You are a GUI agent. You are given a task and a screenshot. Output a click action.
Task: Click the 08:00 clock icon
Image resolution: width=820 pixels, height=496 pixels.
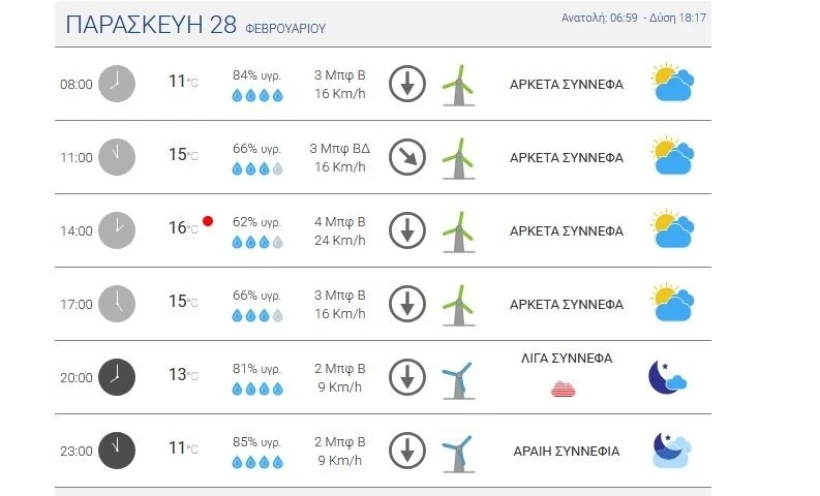(x=117, y=84)
